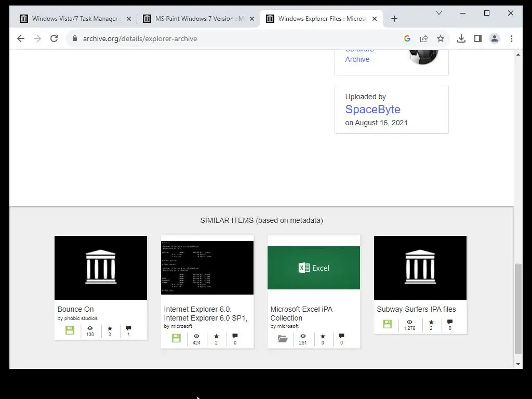This screenshot has width=532, height=399.
Task: Go back to the previous page
Action: [21, 38]
